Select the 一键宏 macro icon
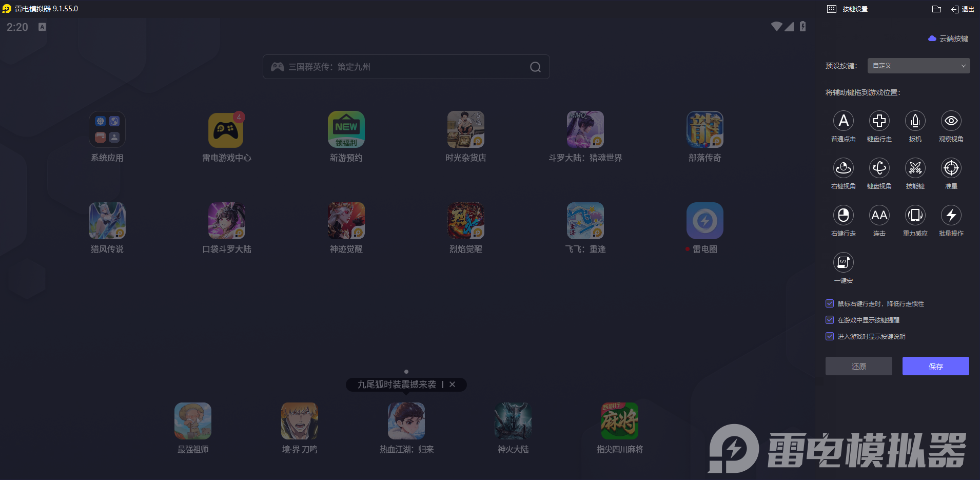980x480 pixels. pyautogui.click(x=844, y=262)
